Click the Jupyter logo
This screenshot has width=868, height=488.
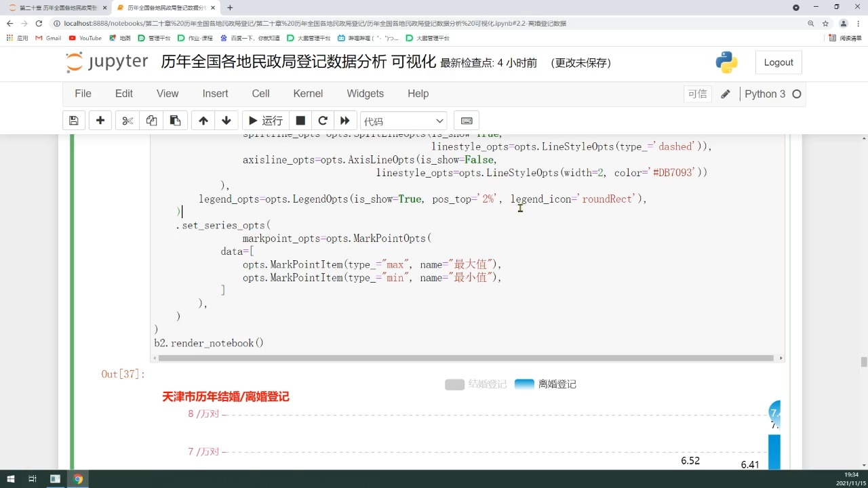click(107, 62)
